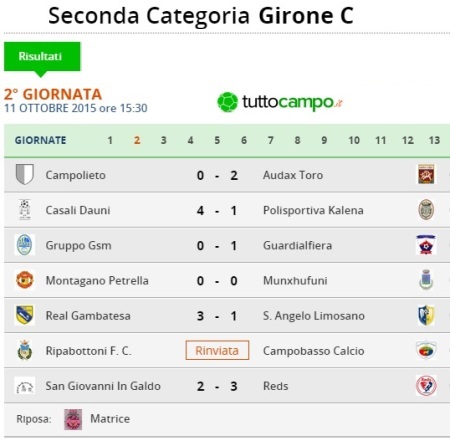Click the Campolieto team crest
Screen dimensions: 450x441
(25, 174)
